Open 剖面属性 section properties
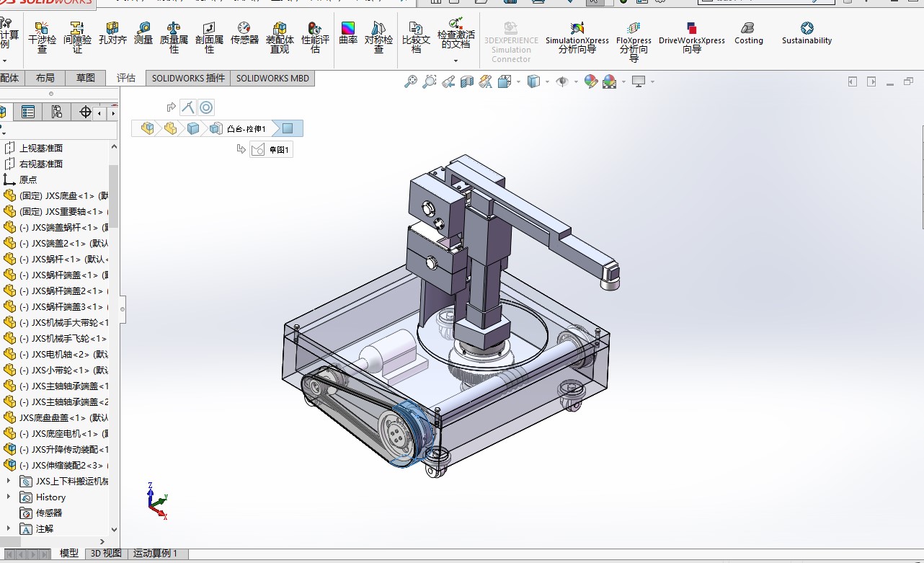Viewport: 924px width, 563px height. pyautogui.click(x=209, y=37)
